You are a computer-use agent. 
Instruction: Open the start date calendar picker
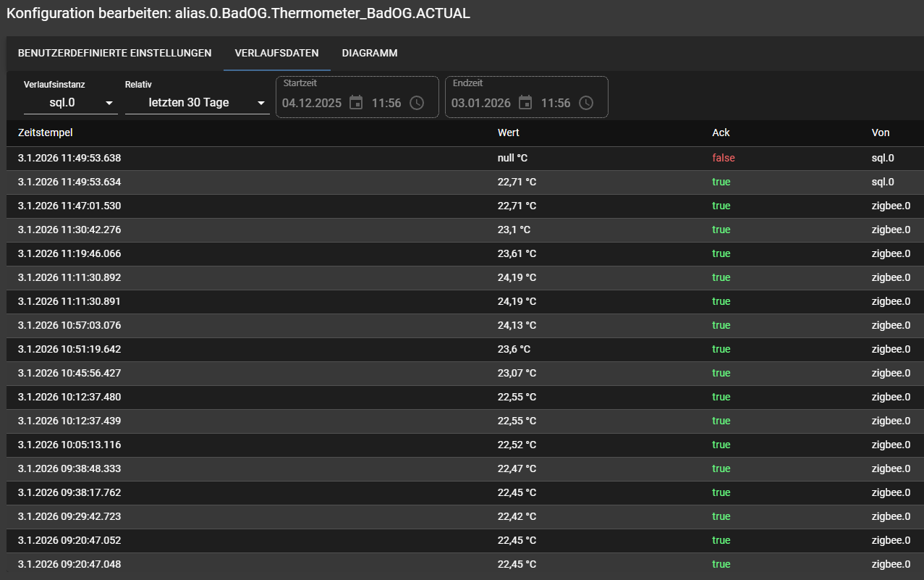(x=356, y=103)
